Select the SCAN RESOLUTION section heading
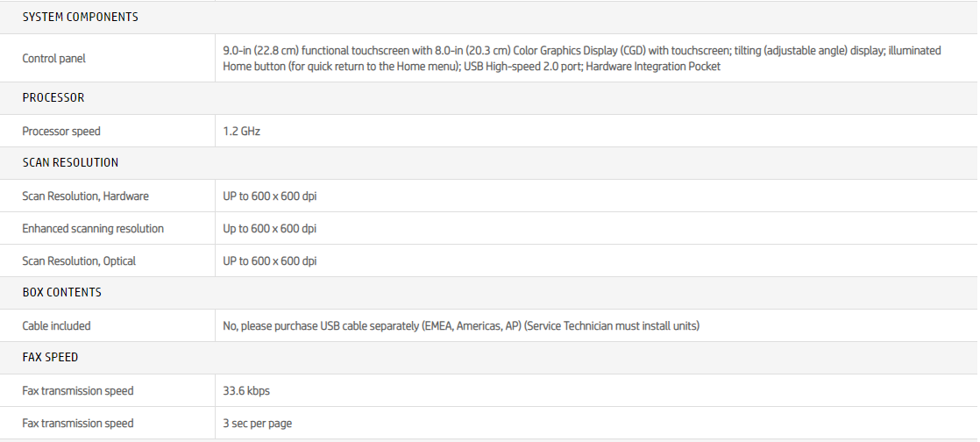This screenshot has width=980, height=442. pos(70,162)
